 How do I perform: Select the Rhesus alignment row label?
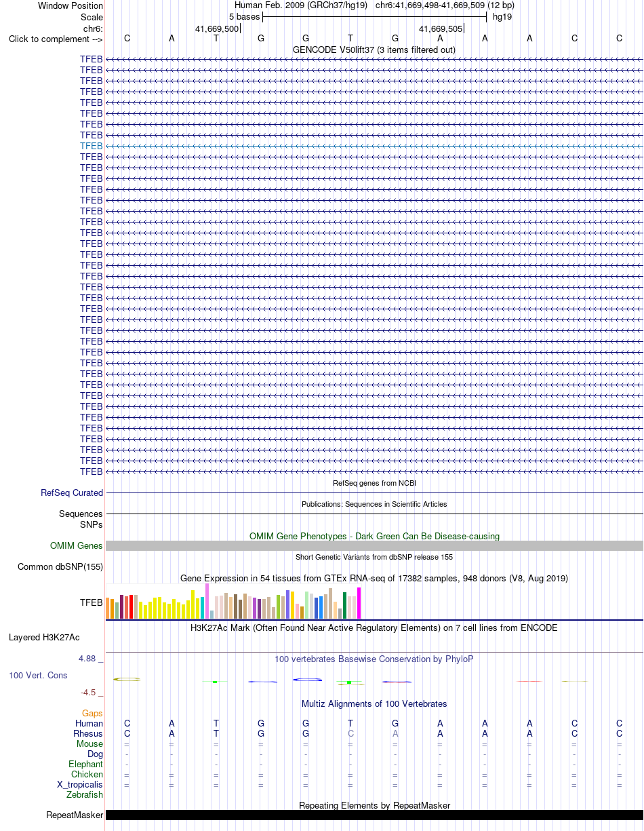coord(88,734)
